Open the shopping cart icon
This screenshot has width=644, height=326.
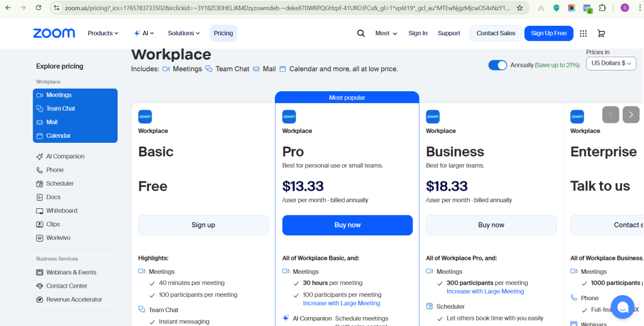(x=601, y=33)
